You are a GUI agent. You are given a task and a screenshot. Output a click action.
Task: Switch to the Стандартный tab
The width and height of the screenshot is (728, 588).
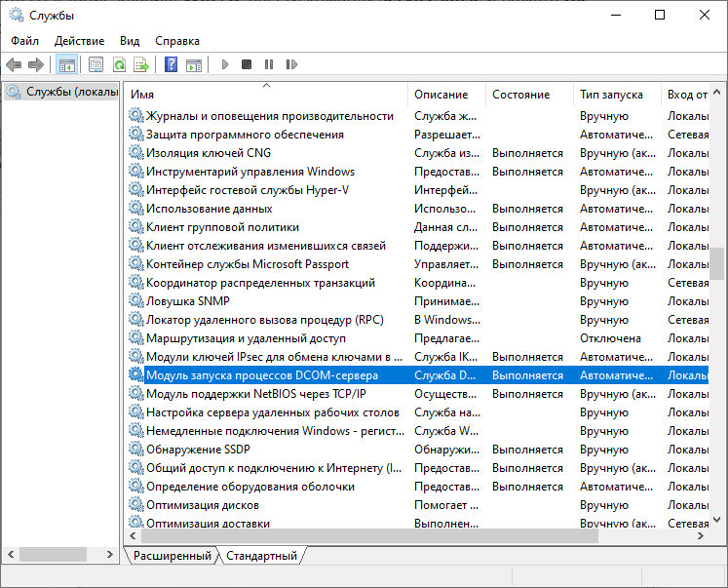click(x=261, y=556)
